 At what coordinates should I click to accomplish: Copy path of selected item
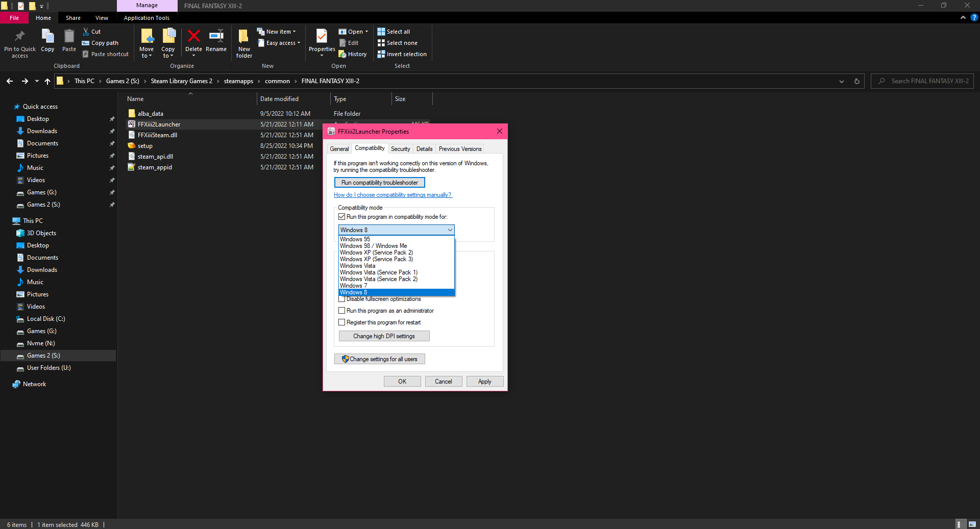click(100, 43)
